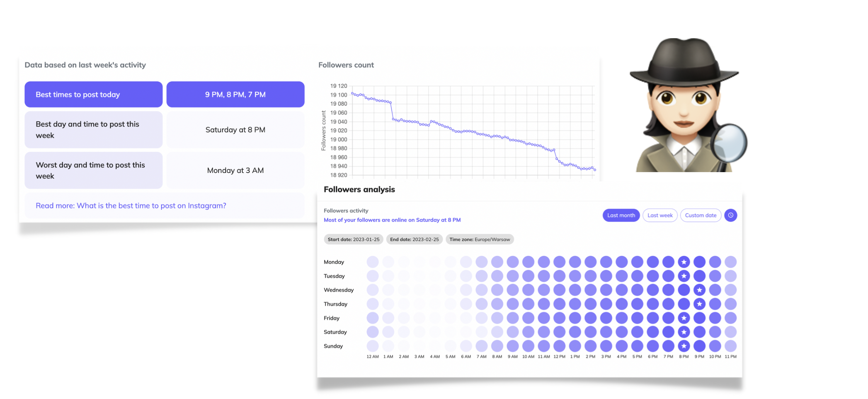Click the Time zone Europe/Warsaw chip
868x399 pixels.
[x=480, y=239]
